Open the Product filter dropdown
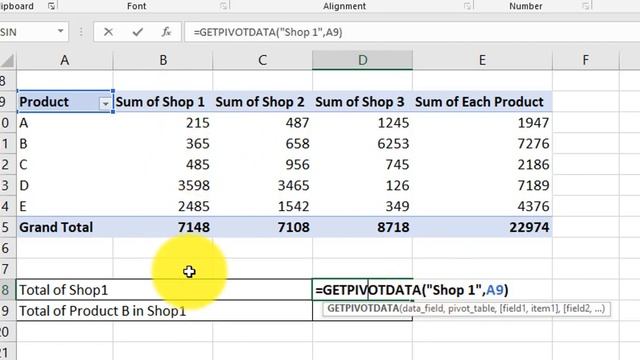640x360 pixels. tap(105, 104)
